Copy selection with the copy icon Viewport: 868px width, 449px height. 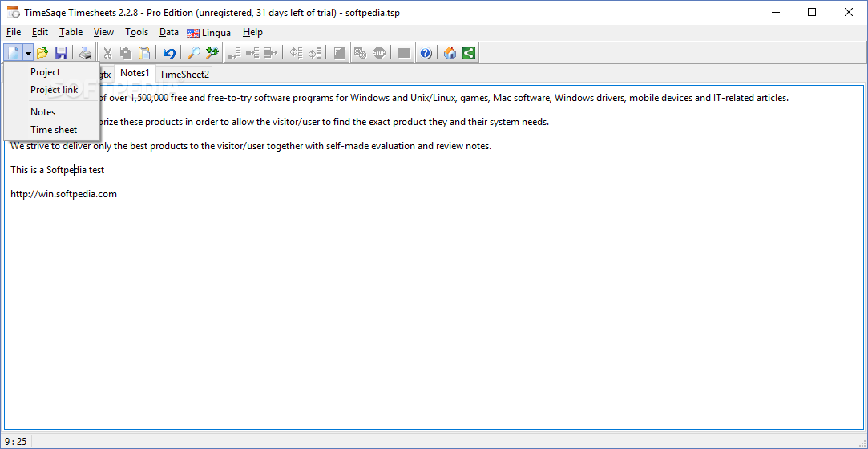point(126,53)
